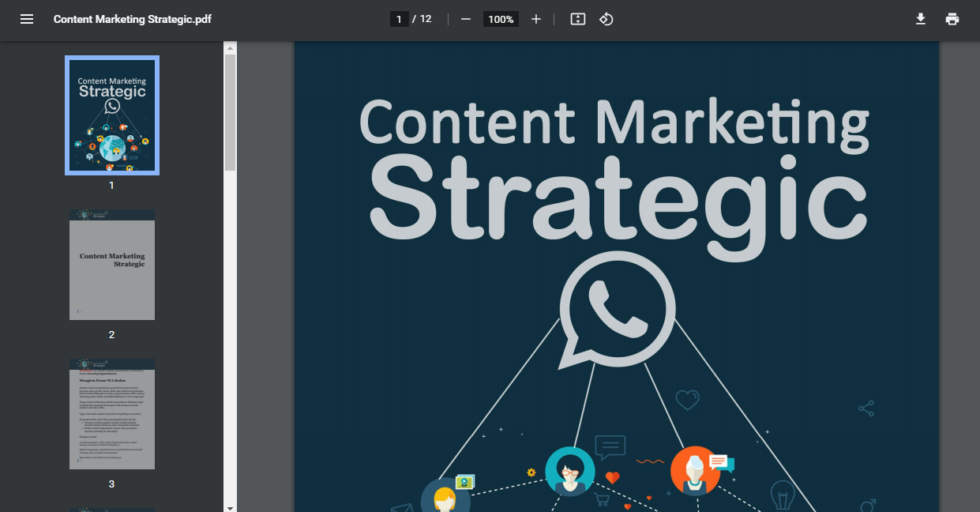Open page 3 thumbnail
Screen dimensions: 980x512
(x=112, y=414)
